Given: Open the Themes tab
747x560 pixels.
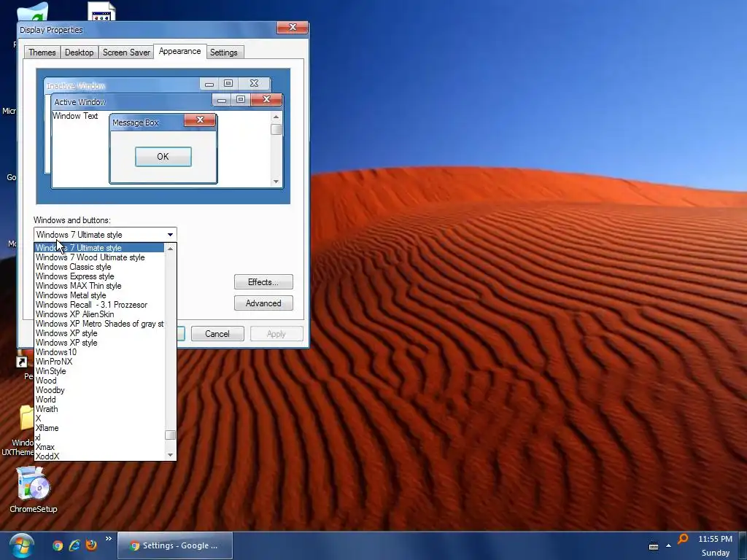Looking at the screenshot, I should coord(42,52).
